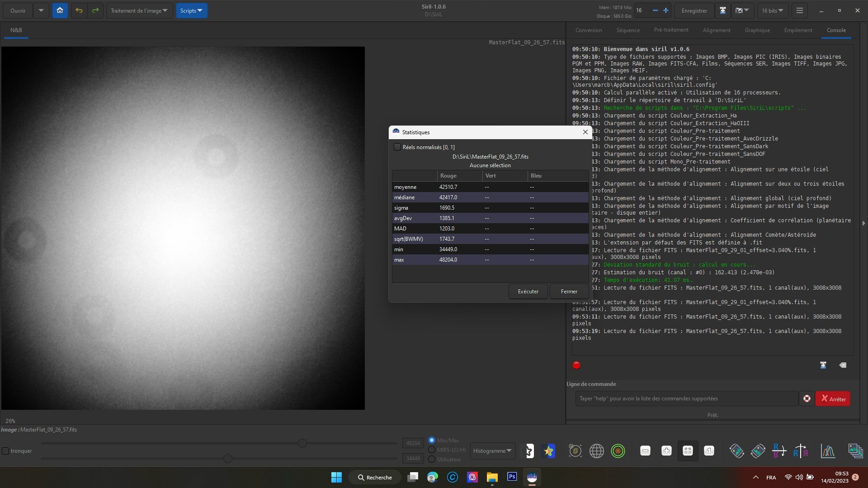Select the MIPS-LO/HI radio button
Image resolution: width=868 pixels, height=488 pixels.
(432, 450)
